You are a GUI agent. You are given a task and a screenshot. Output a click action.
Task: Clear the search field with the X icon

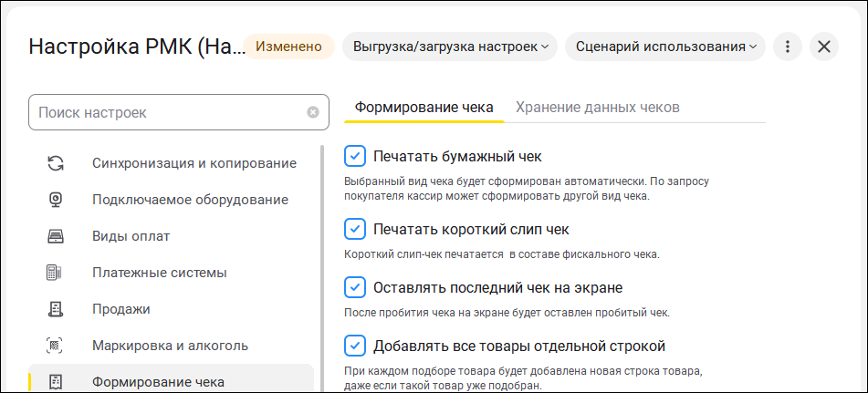[313, 112]
